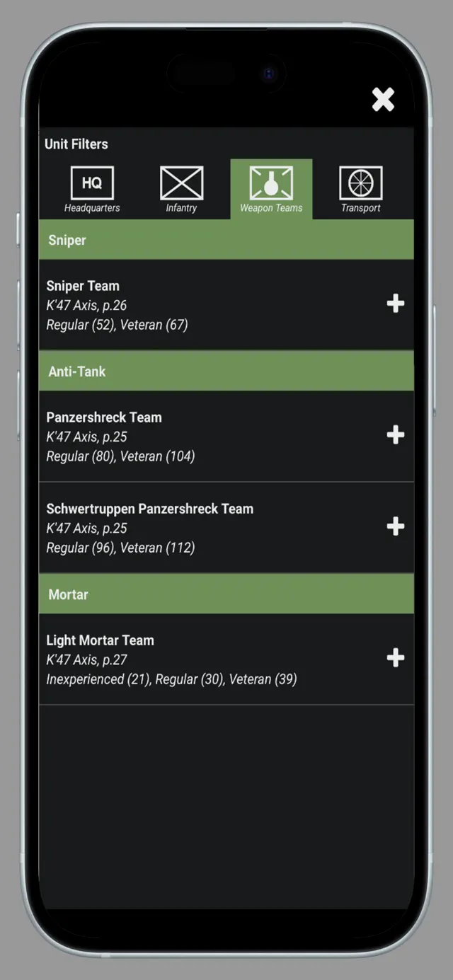Click the grenade symbol for Weapon Teams
This screenshot has height=980, width=453.
pos(271,182)
